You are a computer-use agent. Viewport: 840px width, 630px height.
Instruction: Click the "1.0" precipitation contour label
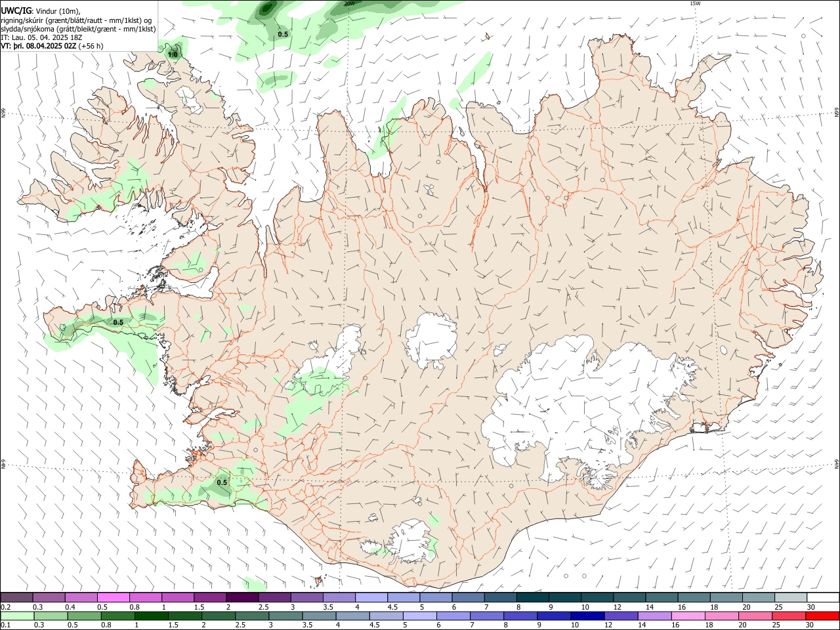pos(173,54)
